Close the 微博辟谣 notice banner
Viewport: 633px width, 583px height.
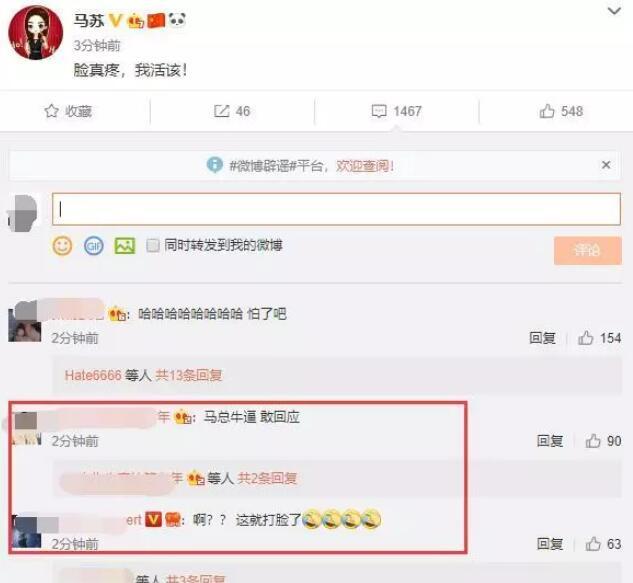click(606, 165)
